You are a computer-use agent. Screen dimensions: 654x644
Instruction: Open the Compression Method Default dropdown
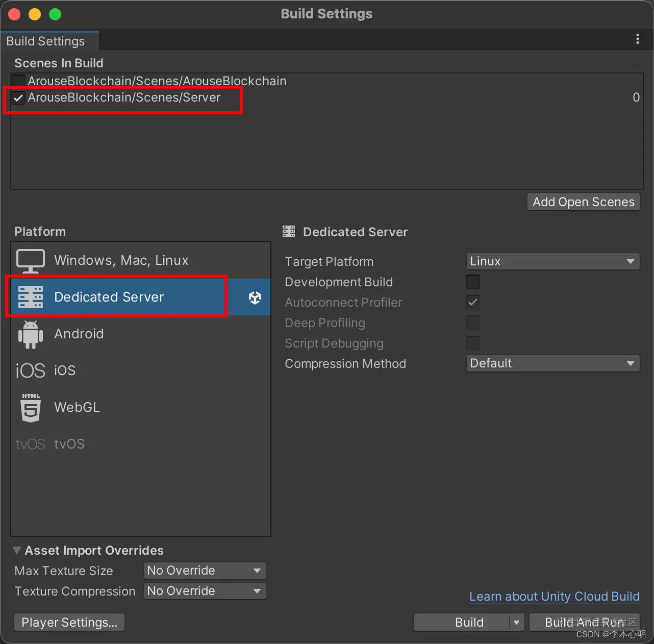(553, 363)
